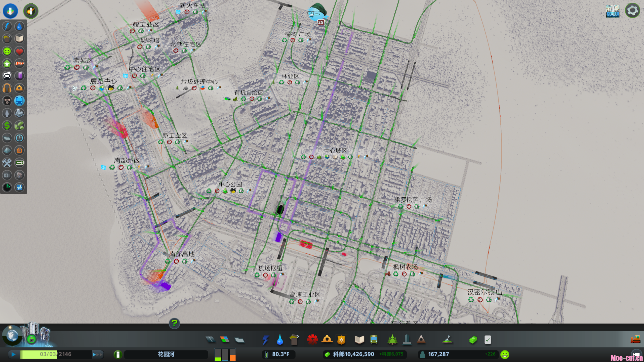The width and height of the screenshot is (644, 362).
Task: Open the Heating house info view
Action: [x=19, y=150]
